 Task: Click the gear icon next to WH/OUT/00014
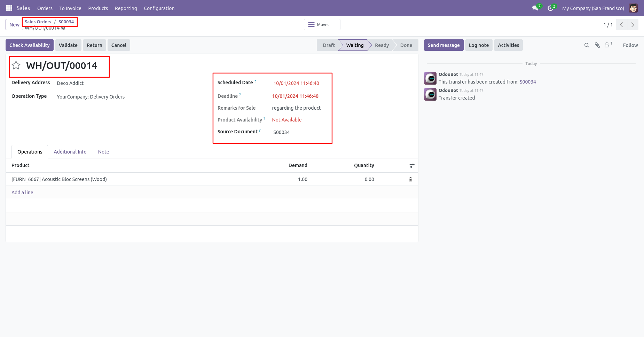(x=63, y=28)
